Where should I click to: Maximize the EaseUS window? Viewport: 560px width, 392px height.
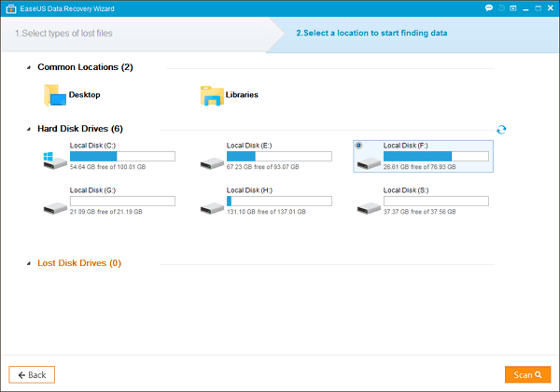(x=538, y=8)
